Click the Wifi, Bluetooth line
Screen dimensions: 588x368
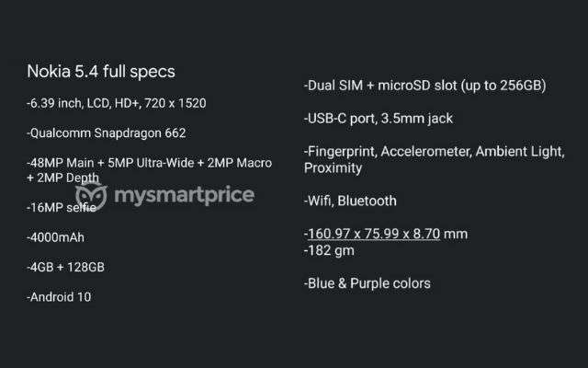(x=350, y=201)
